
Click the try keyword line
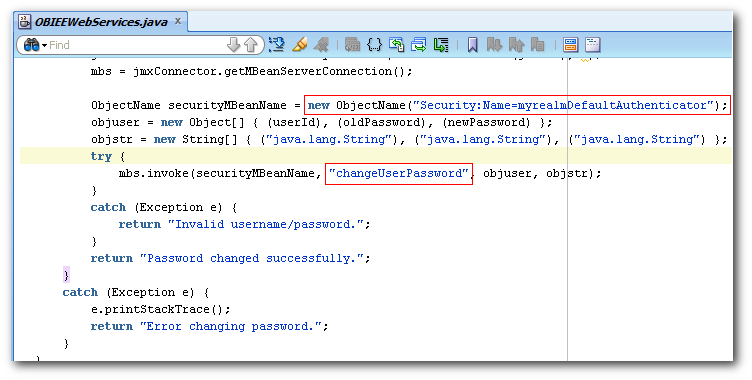click(x=376, y=156)
